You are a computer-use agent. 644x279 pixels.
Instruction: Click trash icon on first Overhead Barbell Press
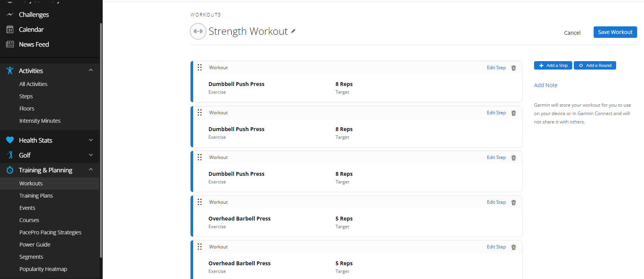pyautogui.click(x=513, y=203)
